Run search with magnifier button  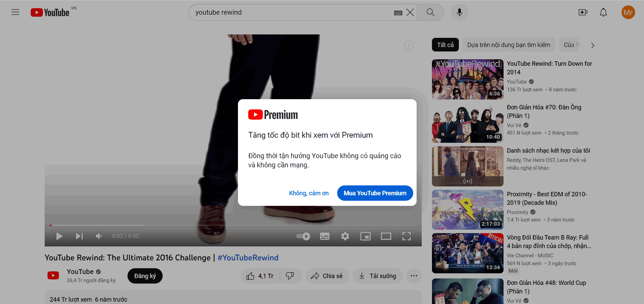click(431, 12)
